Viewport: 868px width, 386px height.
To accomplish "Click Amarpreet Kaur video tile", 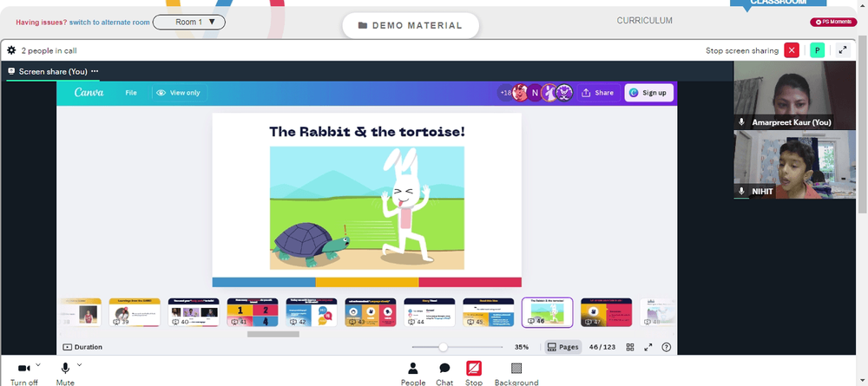I will (794, 95).
